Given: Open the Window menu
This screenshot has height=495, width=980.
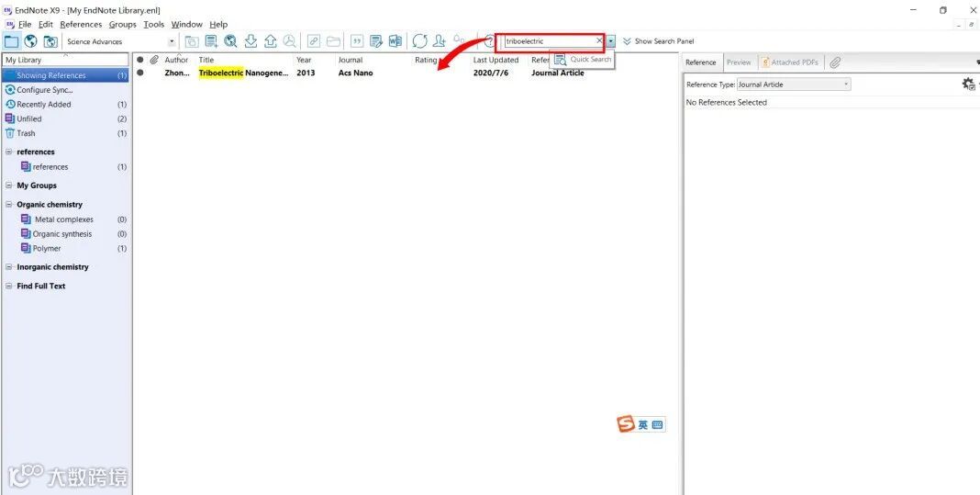Looking at the screenshot, I should click(x=187, y=25).
